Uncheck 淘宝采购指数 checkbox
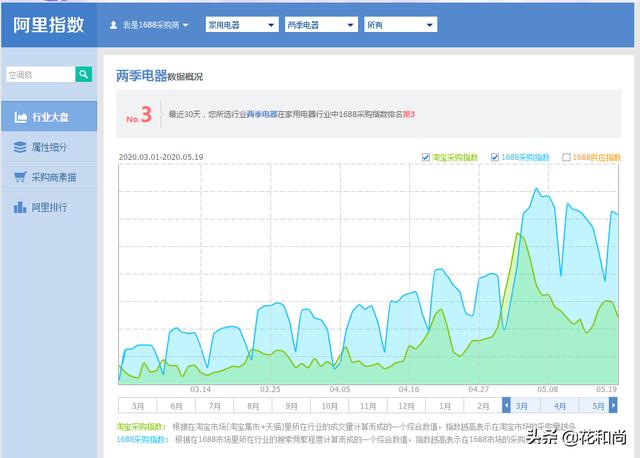 pos(425,157)
